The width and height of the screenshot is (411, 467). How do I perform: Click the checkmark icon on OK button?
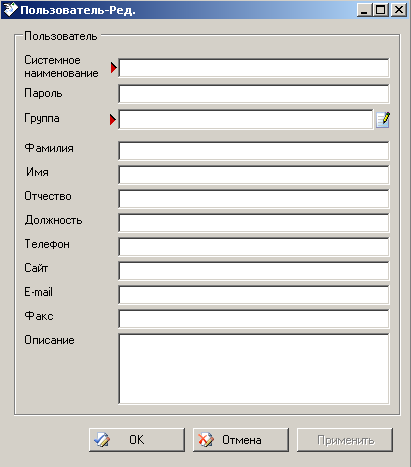click(102, 440)
